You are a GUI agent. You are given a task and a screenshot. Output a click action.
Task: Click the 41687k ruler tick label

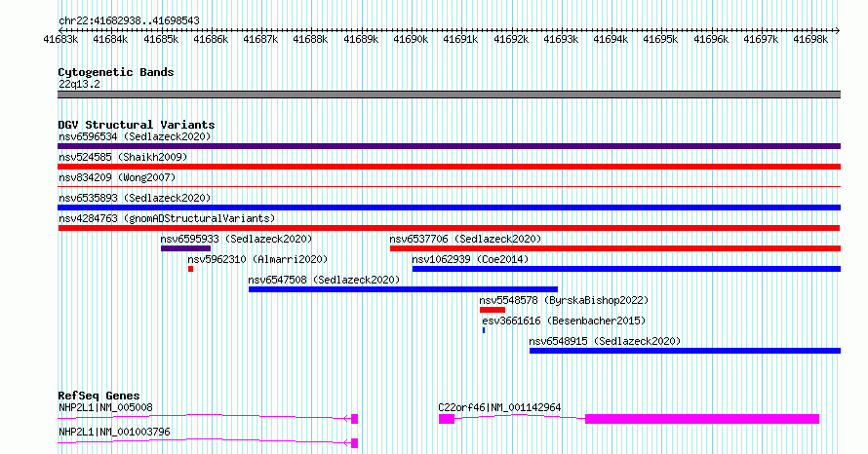260,39
